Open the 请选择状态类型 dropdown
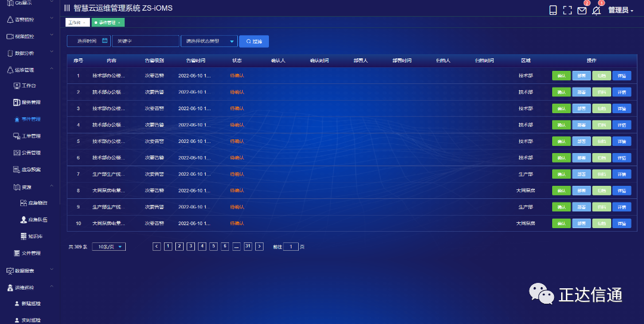The width and height of the screenshot is (644, 324). click(x=209, y=41)
